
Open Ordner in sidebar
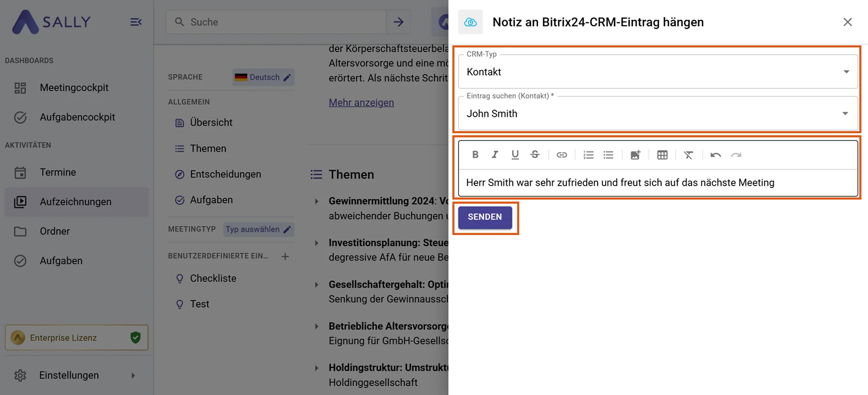pos(77,231)
